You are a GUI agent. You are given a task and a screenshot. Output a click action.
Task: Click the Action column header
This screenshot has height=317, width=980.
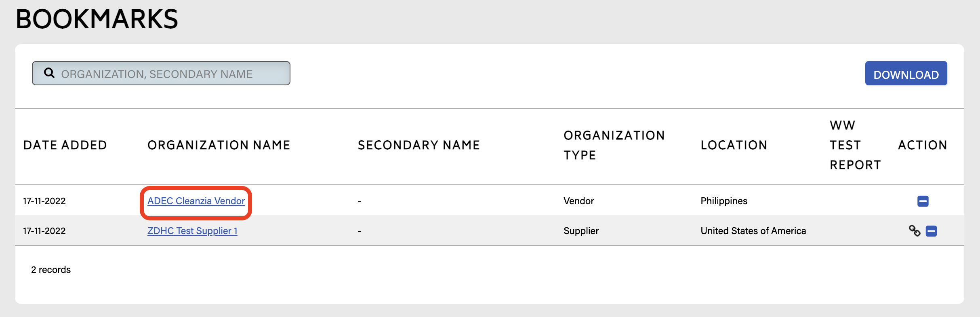pos(922,145)
